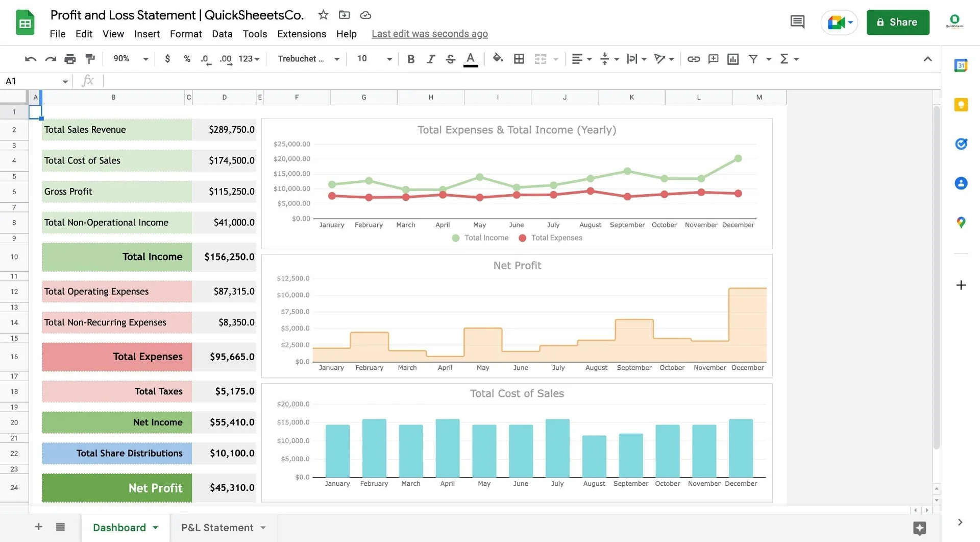Open comment history icon
This screenshot has height=542, width=980.
tap(797, 22)
